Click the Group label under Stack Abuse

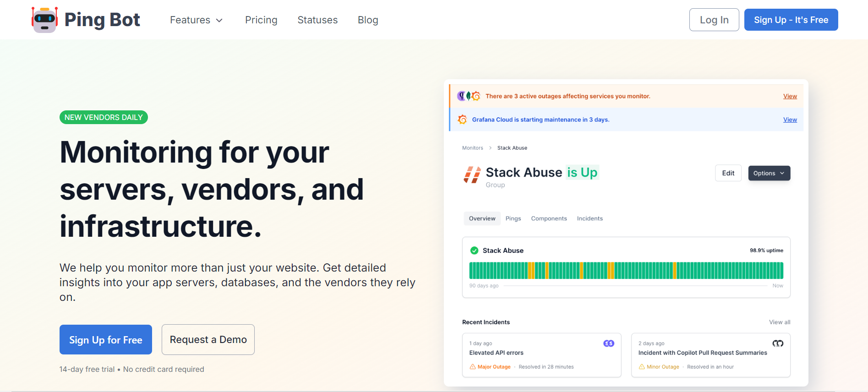pos(495,185)
